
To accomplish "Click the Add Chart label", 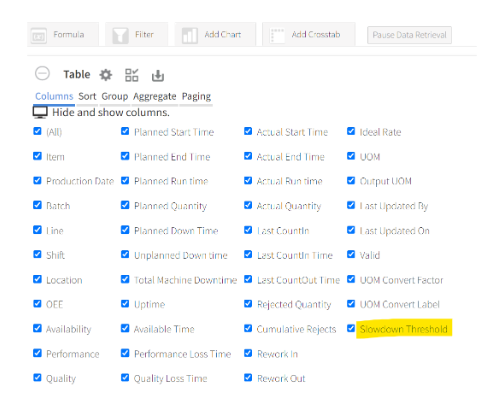I will tap(223, 34).
